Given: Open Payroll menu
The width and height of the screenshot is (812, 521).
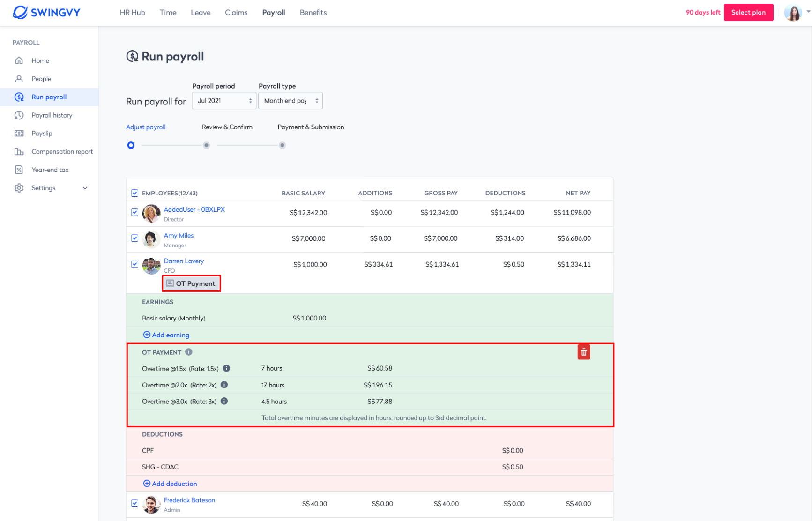Looking at the screenshot, I should [274, 13].
